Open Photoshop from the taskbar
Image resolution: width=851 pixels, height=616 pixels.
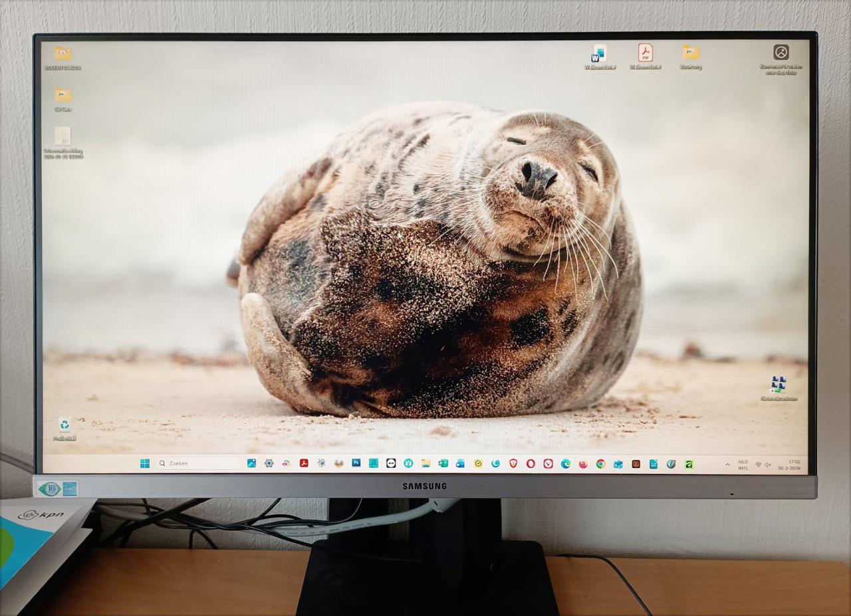click(x=355, y=463)
